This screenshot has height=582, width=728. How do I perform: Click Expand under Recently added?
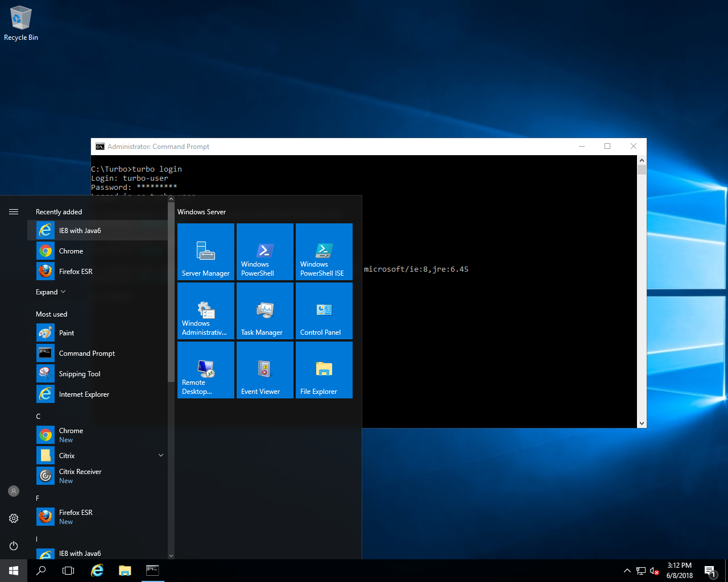click(x=50, y=292)
